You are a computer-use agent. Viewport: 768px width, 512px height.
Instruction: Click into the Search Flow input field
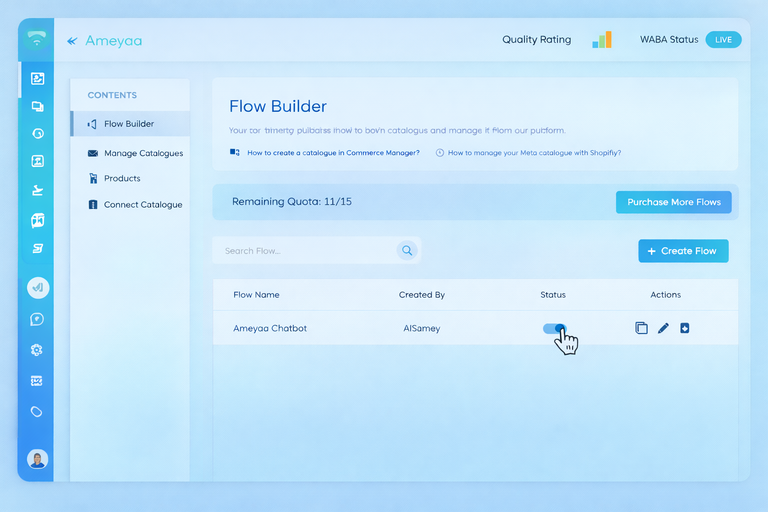coord(305,251)
